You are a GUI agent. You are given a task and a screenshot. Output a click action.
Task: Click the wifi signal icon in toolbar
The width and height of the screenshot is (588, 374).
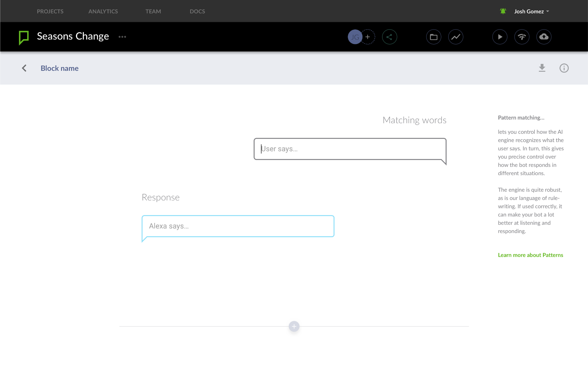click(x=522, y=37)
